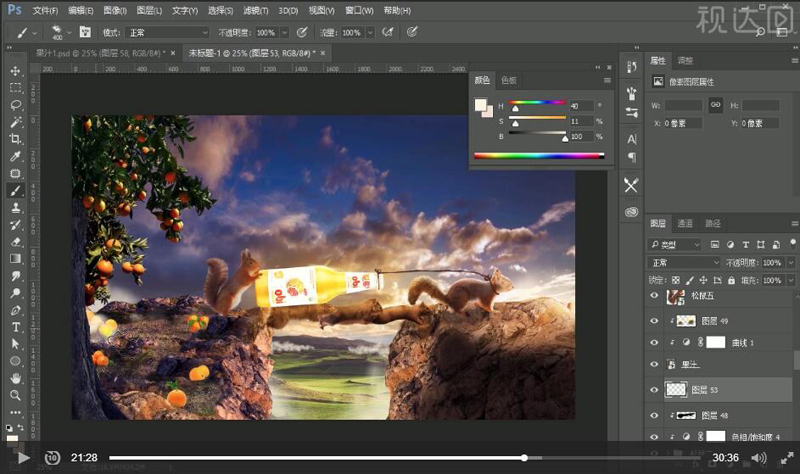Select the Move tool

pos(15,70)
